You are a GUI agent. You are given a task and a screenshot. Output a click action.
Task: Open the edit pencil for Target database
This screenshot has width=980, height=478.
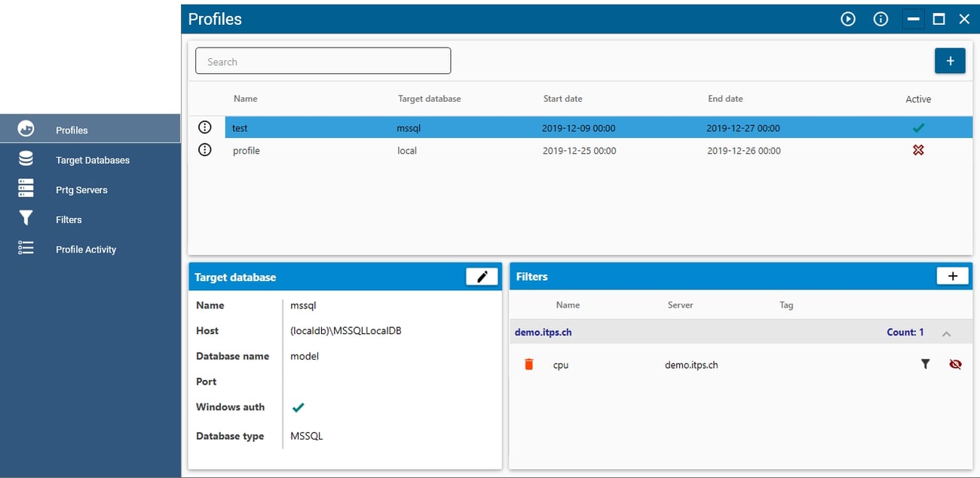482,276
